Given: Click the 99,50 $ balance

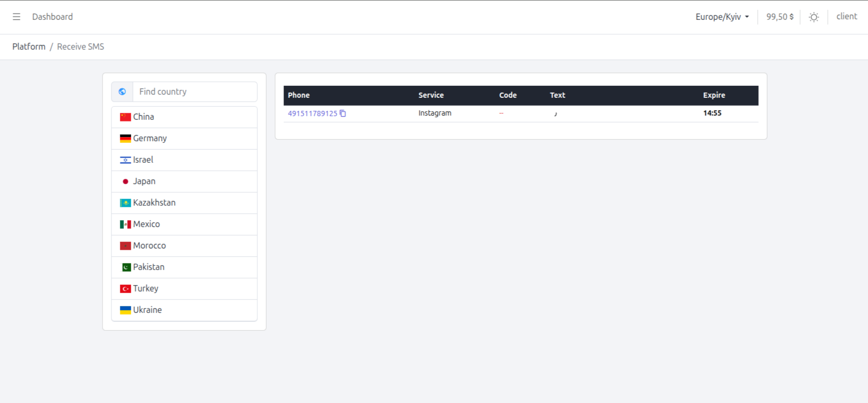Looking at the screenshot, I should [780, 17].
